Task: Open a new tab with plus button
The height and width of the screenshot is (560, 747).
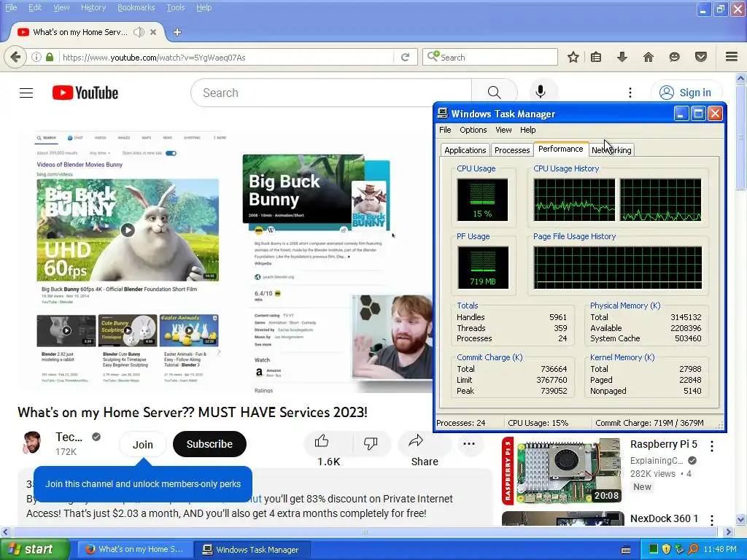Action: (x=177, y=32)
